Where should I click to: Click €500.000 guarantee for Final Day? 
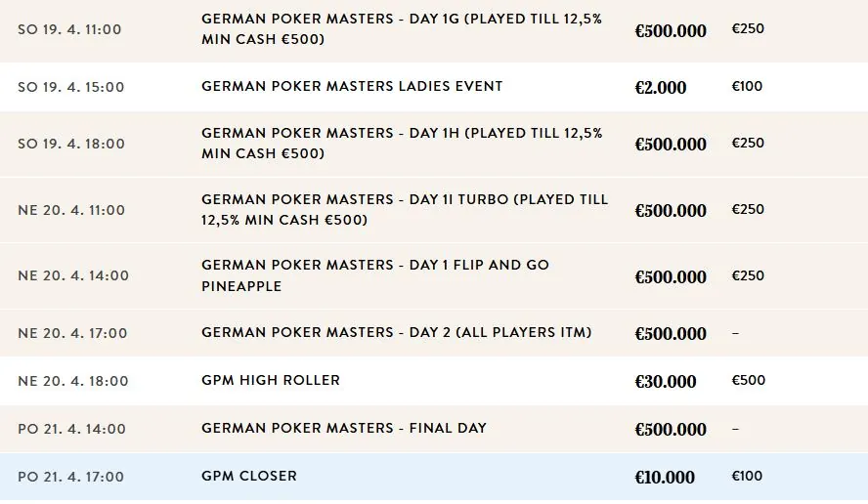tap(671, 430)
